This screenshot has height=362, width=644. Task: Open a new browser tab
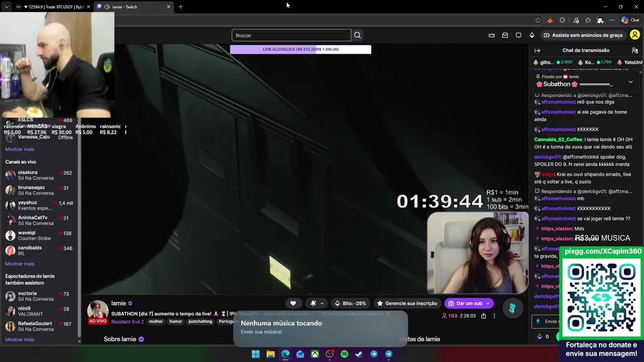pos(181,7)
